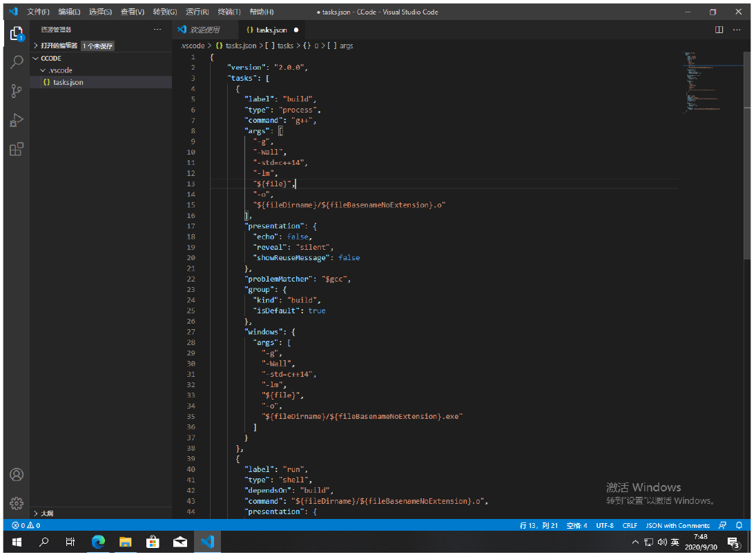The height and width of the screenshot is (559, 756).
Task: Collapse the .vscode folder
Action: pyautogui.click(x=59, y=70)
